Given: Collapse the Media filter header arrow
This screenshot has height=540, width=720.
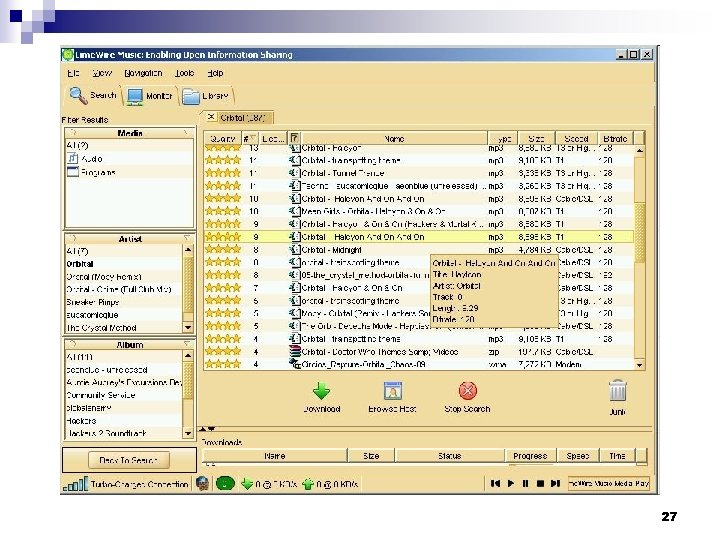Looking at the screenshot, I should click(186, 133).
